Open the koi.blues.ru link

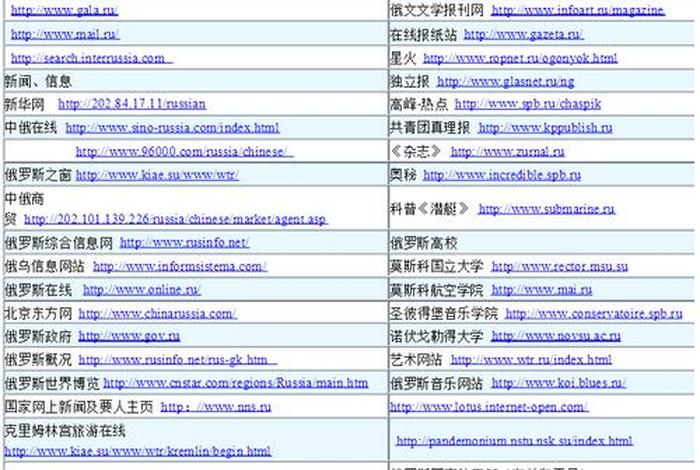pos(558,383)
